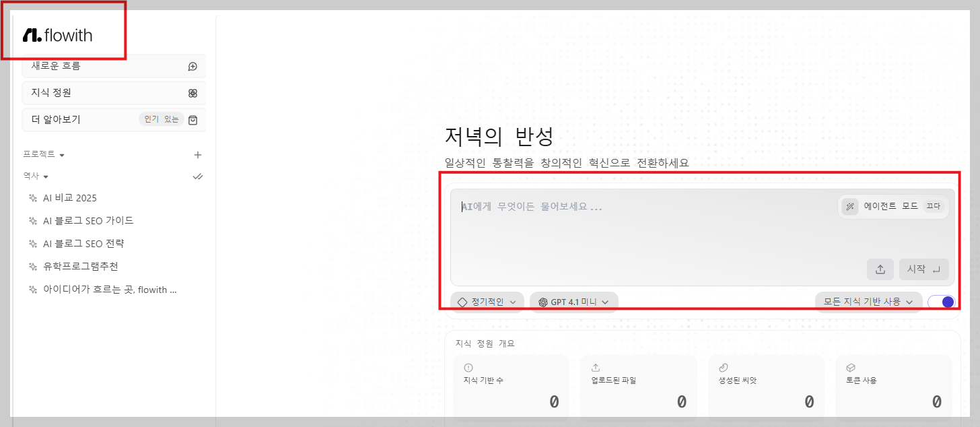The height and width of the screenshot is (427, 980).
Task: Collapse the 역사 section in the sidebar
Action: tap(44, 176)
